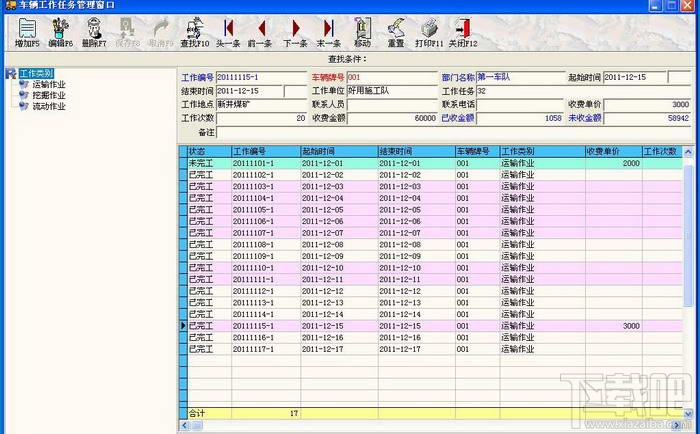
Task: Click the 增加F5 add record icon
Action: pos(27,32)
